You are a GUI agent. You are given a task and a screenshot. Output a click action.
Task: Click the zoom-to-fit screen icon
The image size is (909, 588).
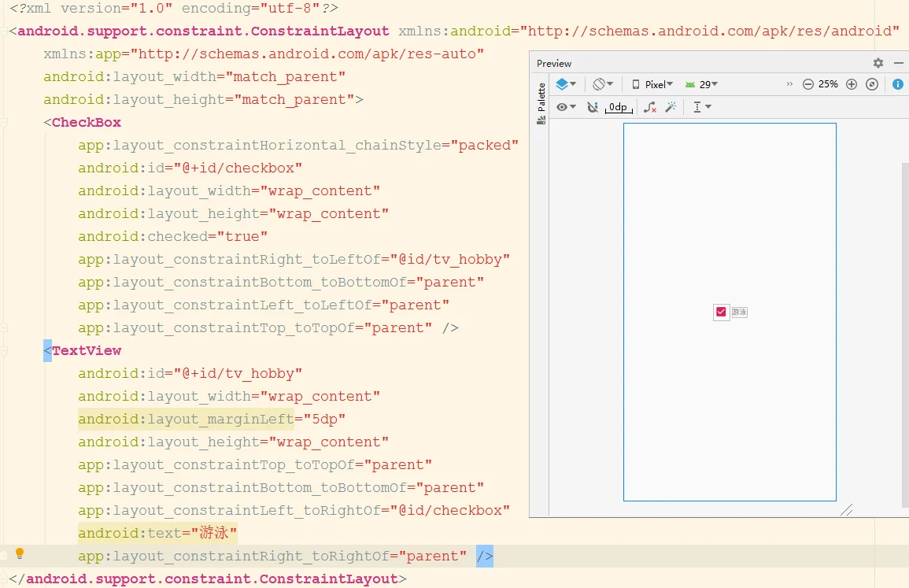pos(872,84)
